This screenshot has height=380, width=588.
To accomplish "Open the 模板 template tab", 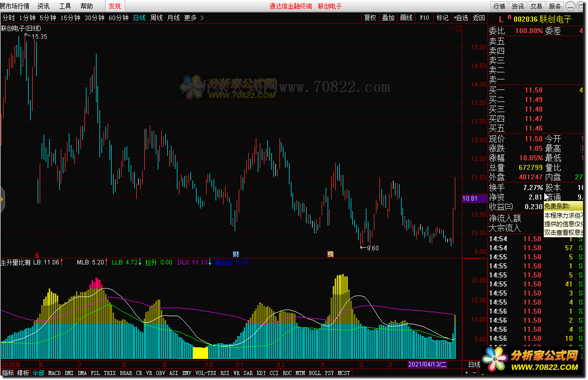I will tap(23, 373).
